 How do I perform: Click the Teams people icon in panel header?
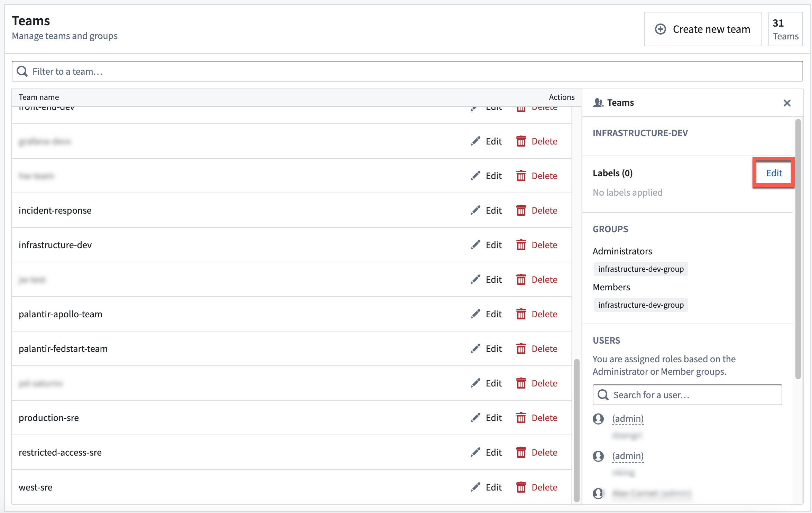coord(598,103)
